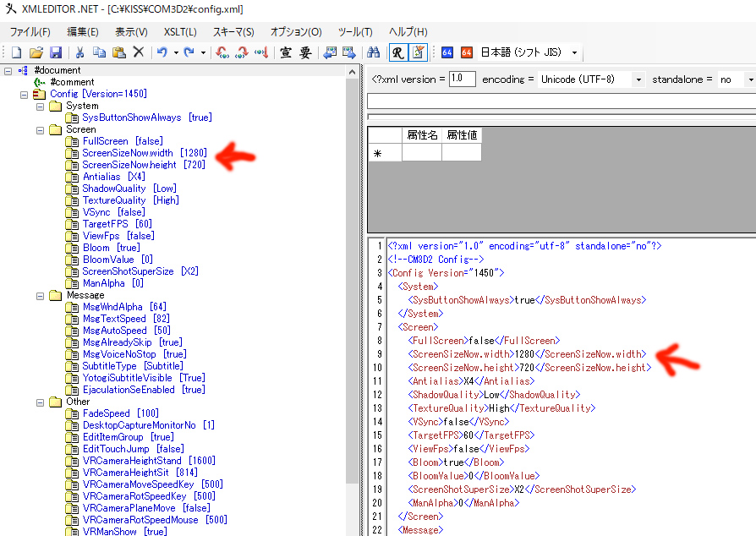The width and height of the screenshot is (756, 536).
Task: Open a file with folder icon
Action: tap(36, 52)
